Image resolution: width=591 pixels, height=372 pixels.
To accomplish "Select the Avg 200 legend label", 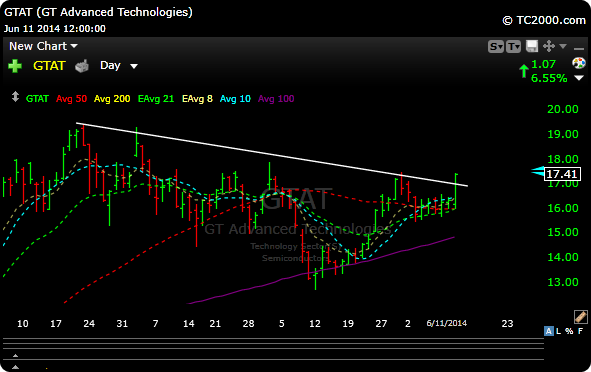I will coord(112,99).
